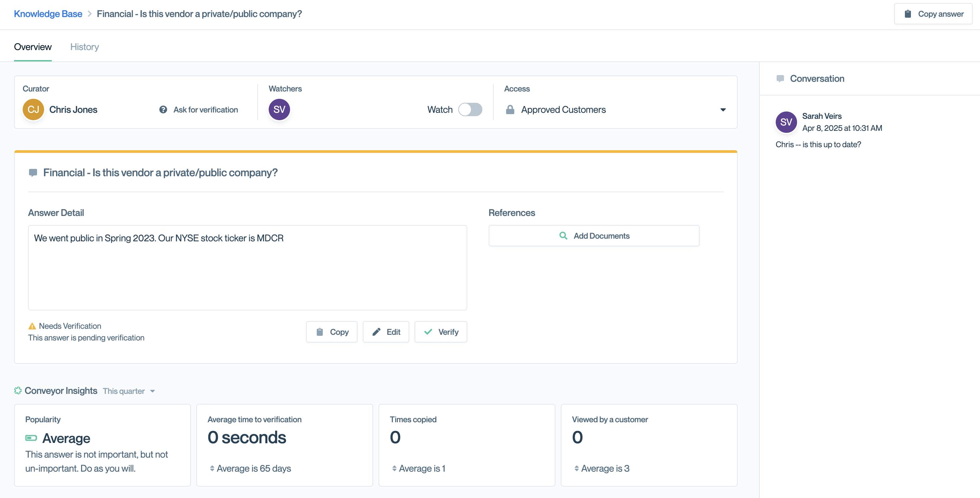Click the Popularity battery level icon
This screenshot has width=980, height=498.
(x=31, y=438)
